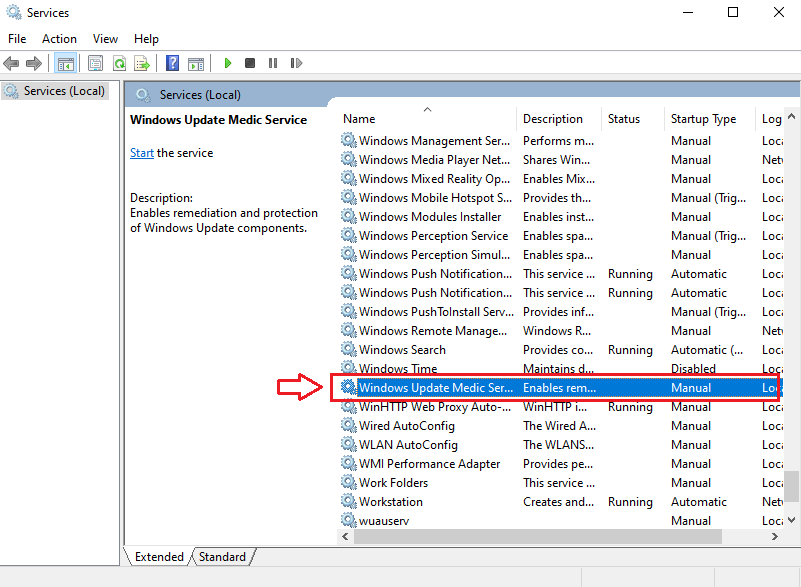Screen dimensions: 801x587
Task: Click the 'Creates and...' description of Workstation
Action: pyautogui.click(x=558, y=502)
